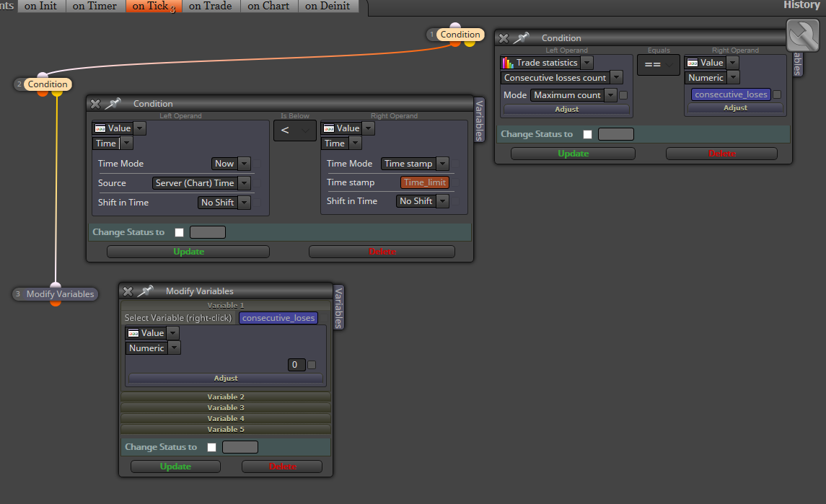
Task: Open the on Timer tab
Action: click(95, 6)
